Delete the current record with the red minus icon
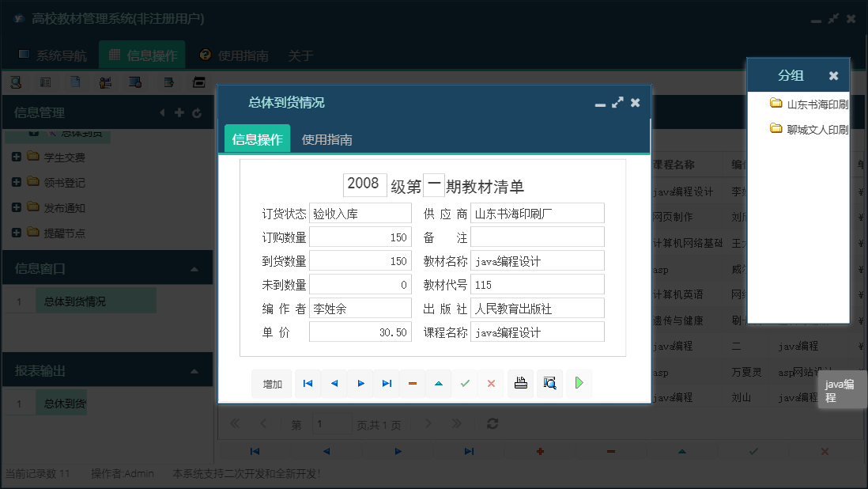This screenshot has width=868, height=489. click(x=412, y=383)
